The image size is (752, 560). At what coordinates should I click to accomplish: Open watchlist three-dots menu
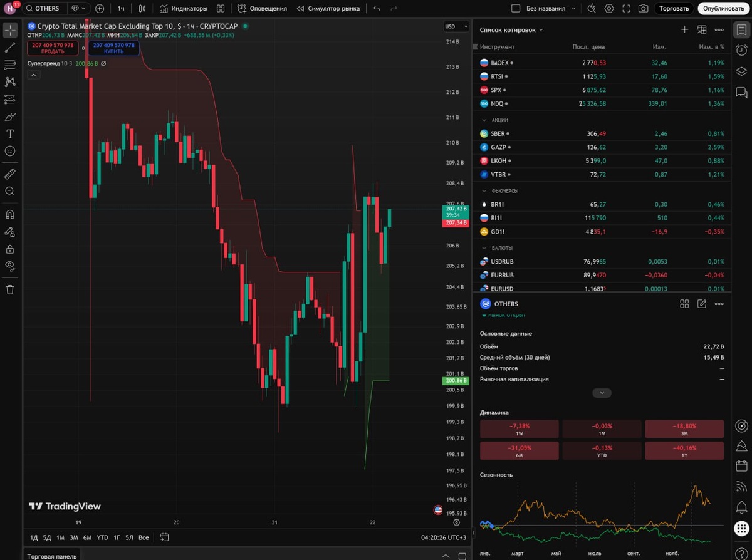pos(719,29)
